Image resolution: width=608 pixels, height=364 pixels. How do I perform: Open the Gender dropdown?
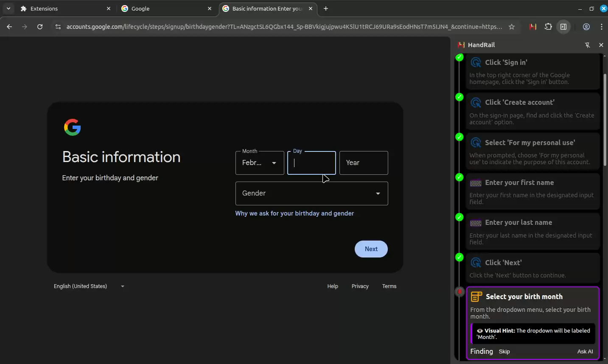click(x=312, y=193)
